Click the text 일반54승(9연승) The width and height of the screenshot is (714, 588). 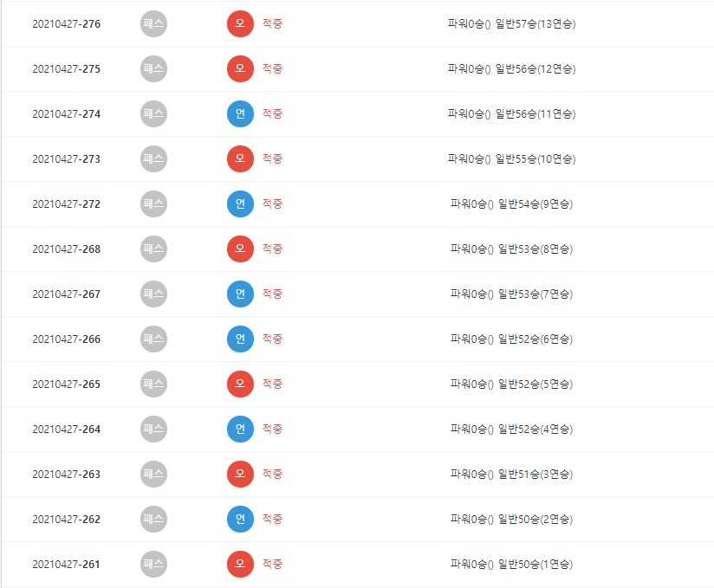[x=535, y=204]
